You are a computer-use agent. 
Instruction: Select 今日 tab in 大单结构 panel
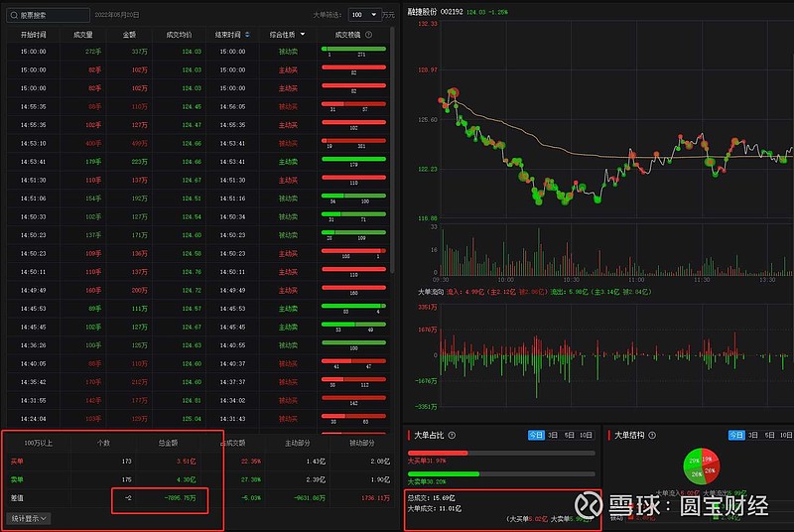click(736, 436)
